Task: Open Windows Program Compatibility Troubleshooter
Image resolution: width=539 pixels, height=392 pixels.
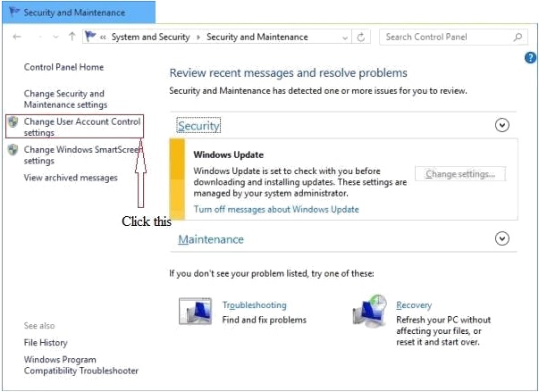Action: [81, 365]
